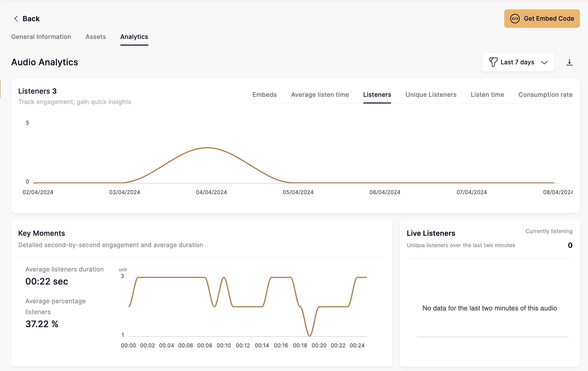588x371 pixels.
Task: Click the Back arrow chevron icon
Action: (16, 19)
